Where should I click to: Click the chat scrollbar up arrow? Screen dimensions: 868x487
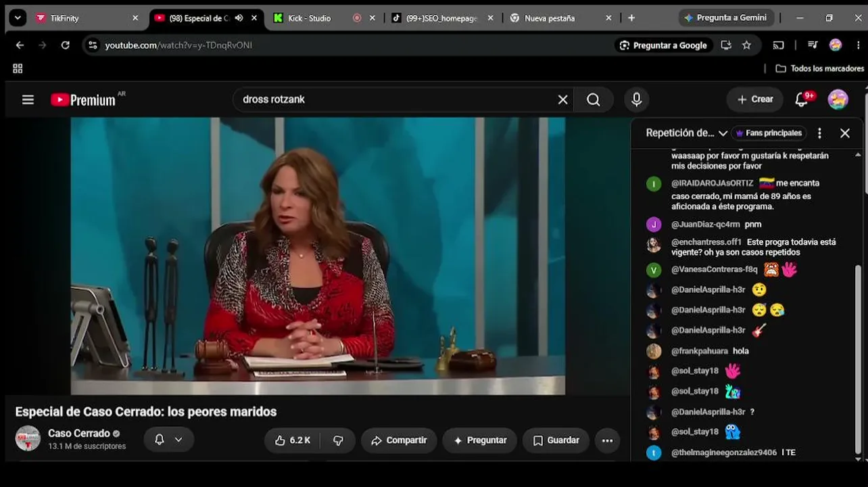coord(859,155)
